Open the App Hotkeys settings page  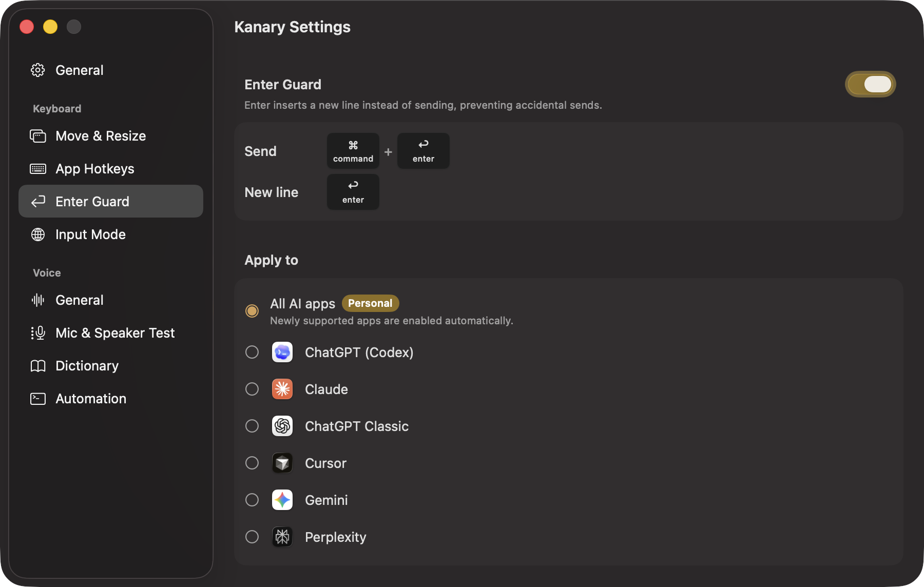(x=111, y=169)
